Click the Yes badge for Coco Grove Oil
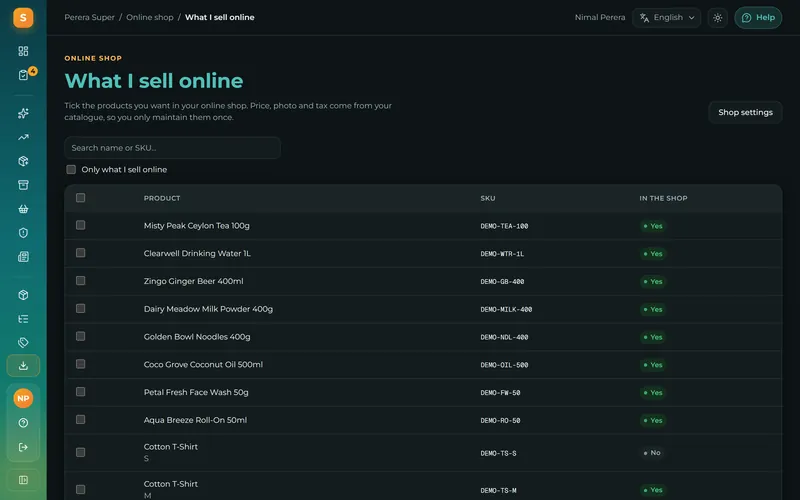This screenshot has width=800, height=500. point(653,365)
